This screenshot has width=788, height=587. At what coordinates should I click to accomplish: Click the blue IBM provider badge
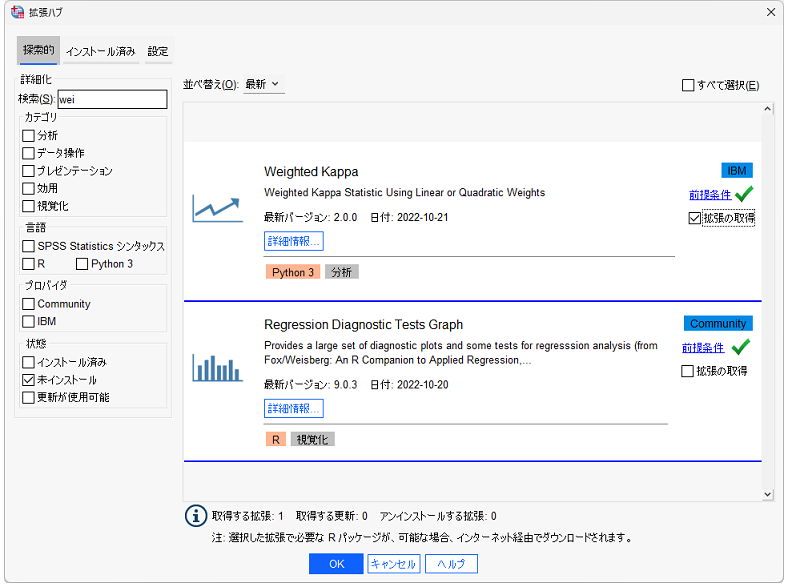pos(736,171)
